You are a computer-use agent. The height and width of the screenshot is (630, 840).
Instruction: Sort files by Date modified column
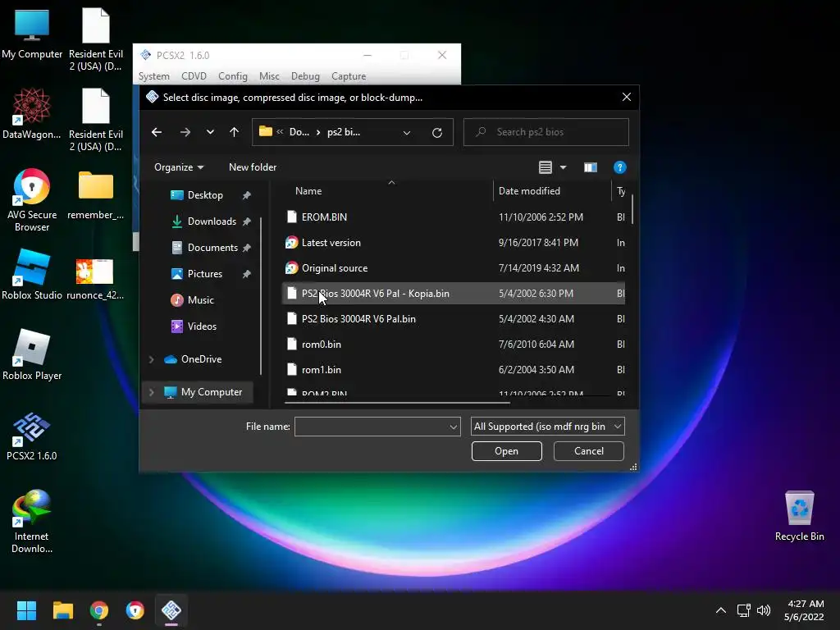[529, 191]
